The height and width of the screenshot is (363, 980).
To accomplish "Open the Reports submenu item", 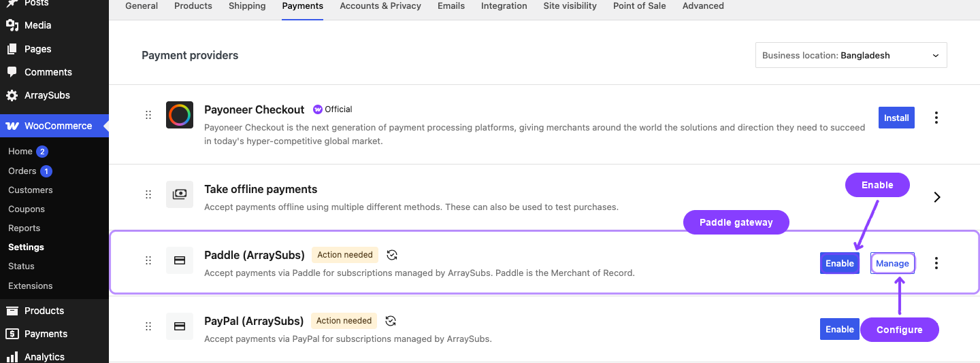I will coord(24,228).
